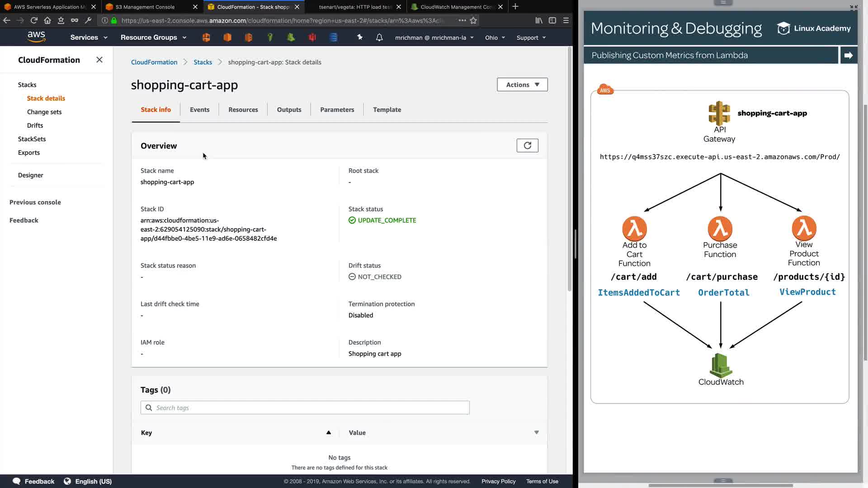Open the AWS notifications bell
The image size is (868, 488).
(379, 38)
